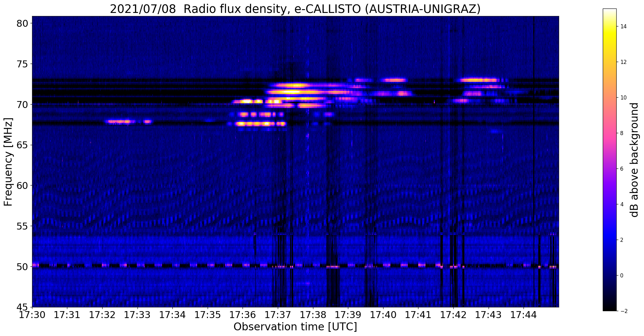Select the 17:42 time tick label
The height and width of the screenshot is (336, 644).
click(x=453, y=315)
